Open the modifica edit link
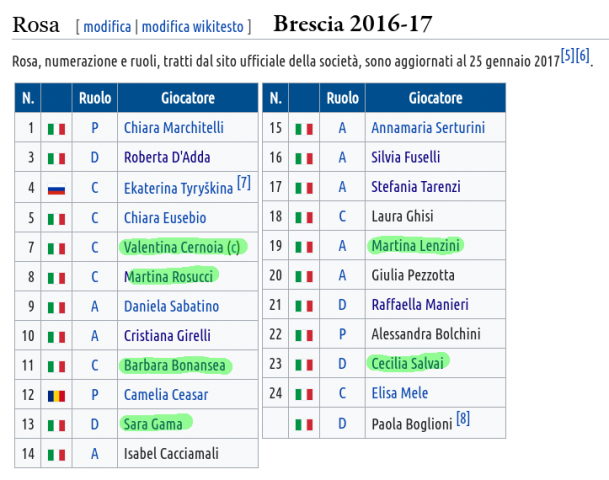609x480 pixels. coord(107,27)
